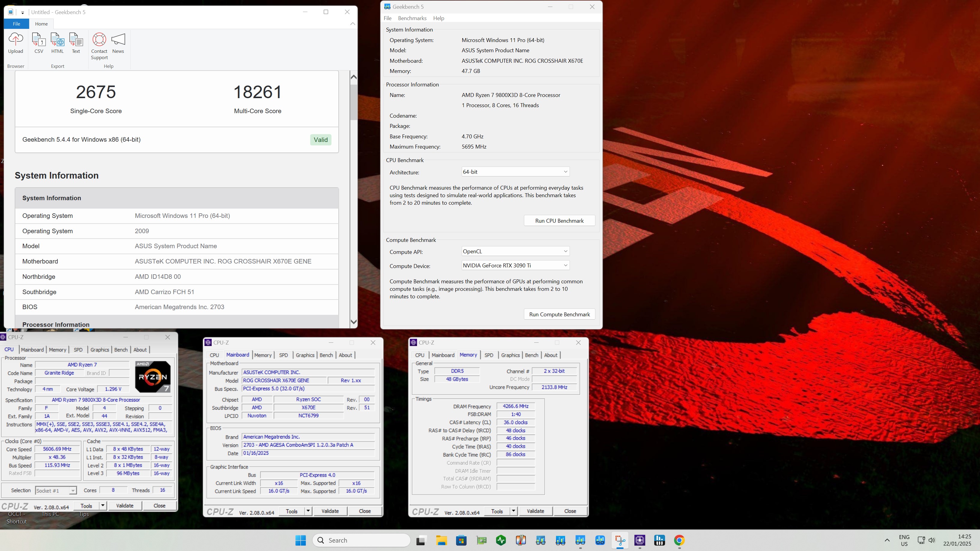Screen dimensions: 980x551
Task: Click Validate in middle CPU-Z window
Action: [330, 511]
